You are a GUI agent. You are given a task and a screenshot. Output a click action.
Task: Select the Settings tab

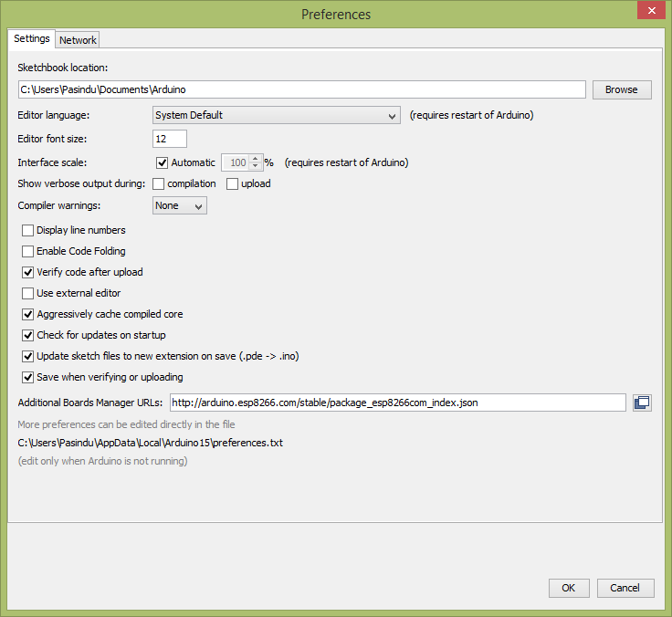[32, 38]
